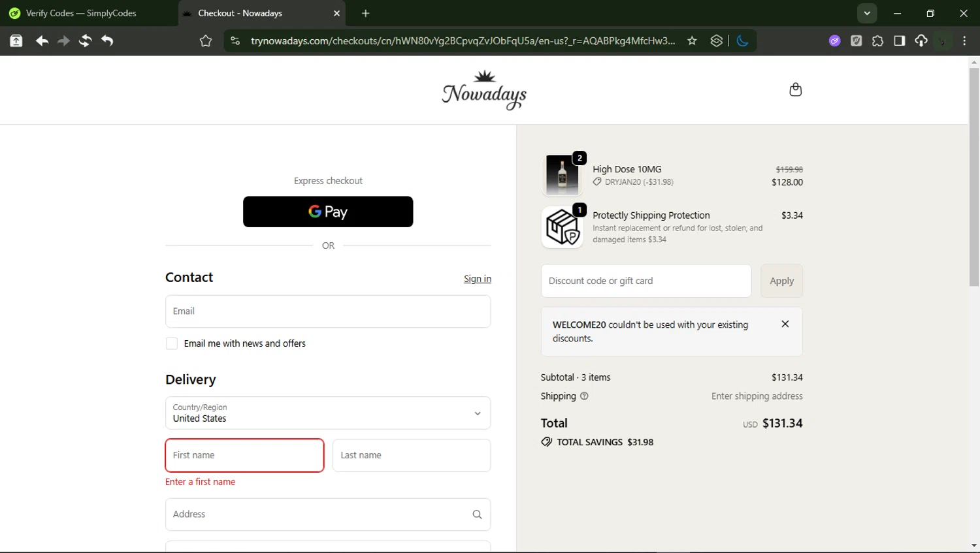
Task: Click the Apply discount button
Action: coord(781,281)
